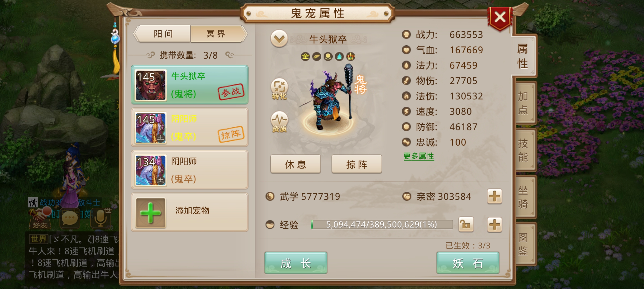Click the blue flame skill badge
Image resolution: width=644 pixels, height=289 pixels.
[x=339, y=57]
